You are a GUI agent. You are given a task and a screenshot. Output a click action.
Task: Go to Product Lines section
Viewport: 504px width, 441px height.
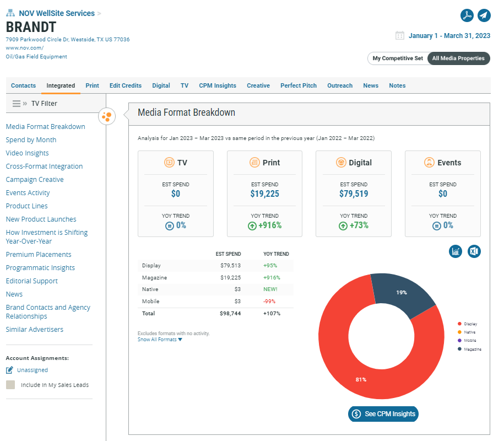[x=26, y=206]
